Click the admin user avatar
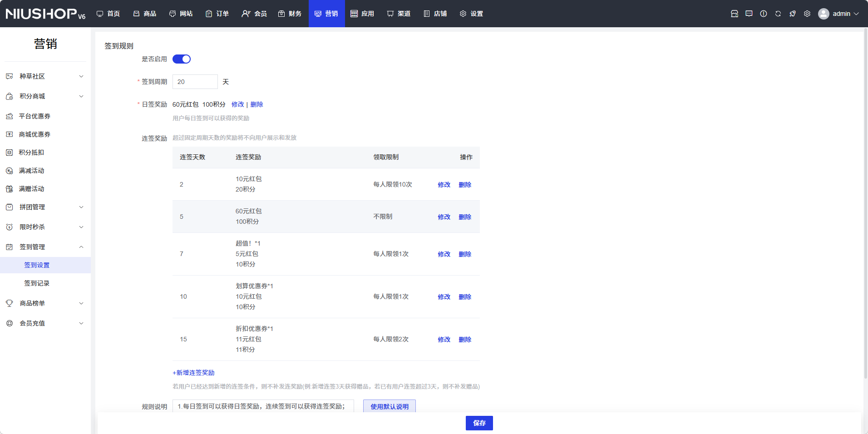This screenshot has width=868, height=434. (x=823, y=14)
